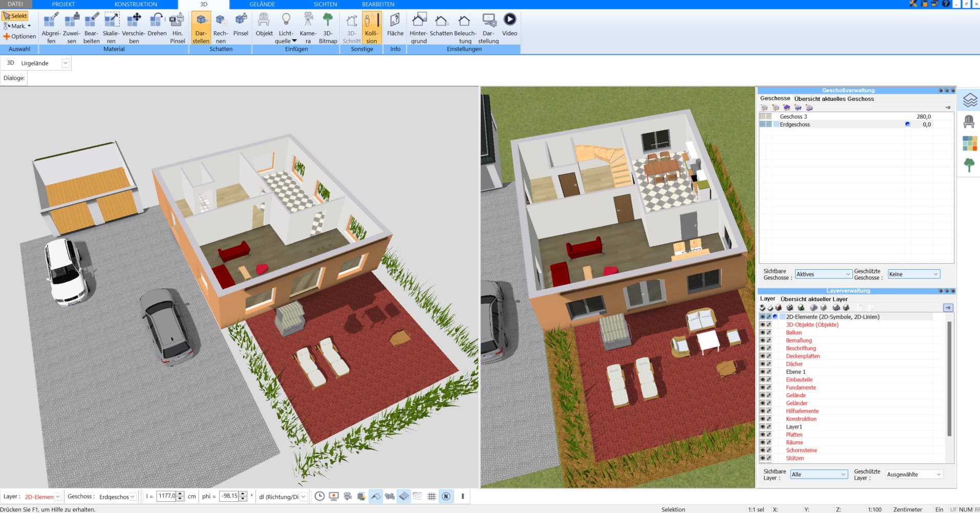Open the layers stack sidebar icon
The height and width of the screenshot is (513, 980).
pyautogui.click(x=970, y=100)
